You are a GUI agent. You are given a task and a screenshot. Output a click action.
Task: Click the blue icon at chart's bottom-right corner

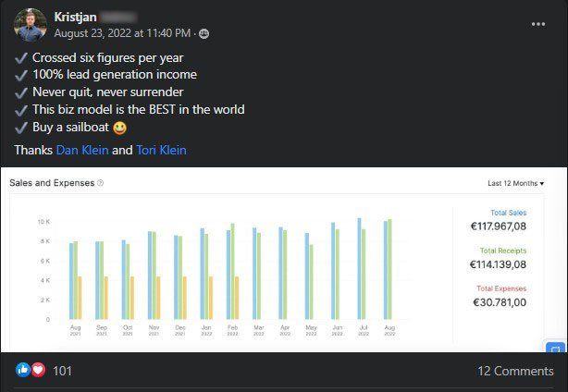click(555, 347)
